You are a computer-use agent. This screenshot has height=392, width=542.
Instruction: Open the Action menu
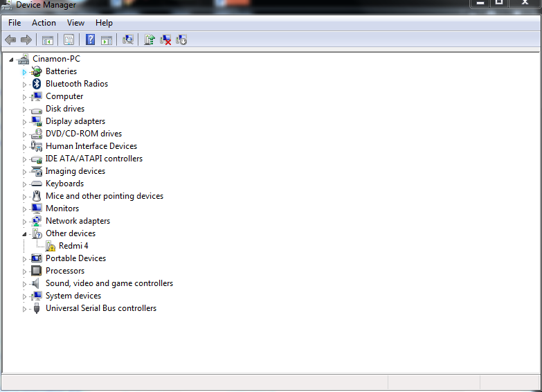pos(44,23)
